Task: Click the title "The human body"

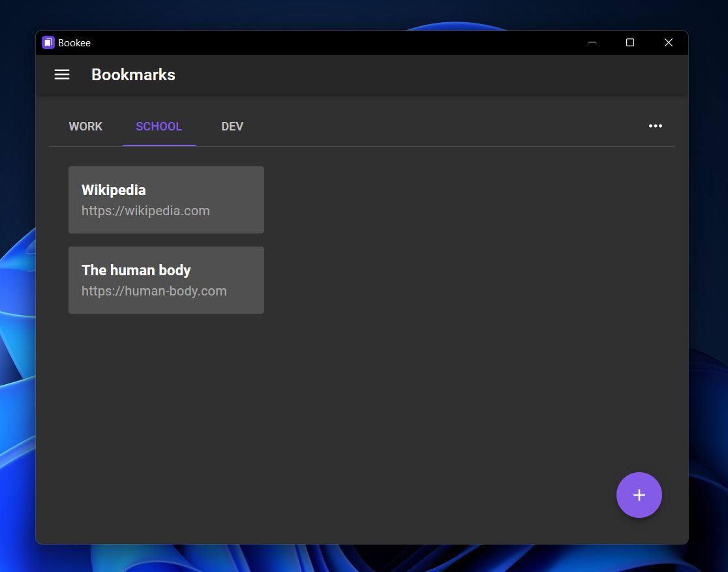Action: pyautogui.click(x=136, y=270)
